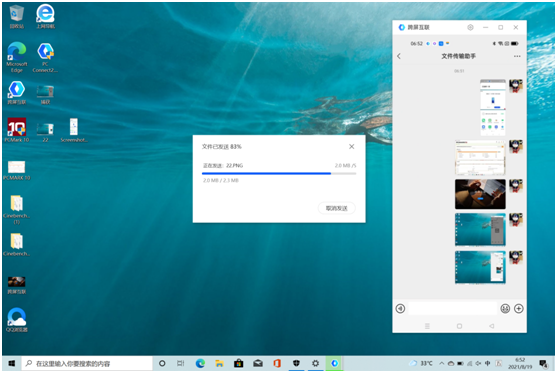Open Mail from the taskbar
Screen dimensions: 557x373
tap(258, 363)
